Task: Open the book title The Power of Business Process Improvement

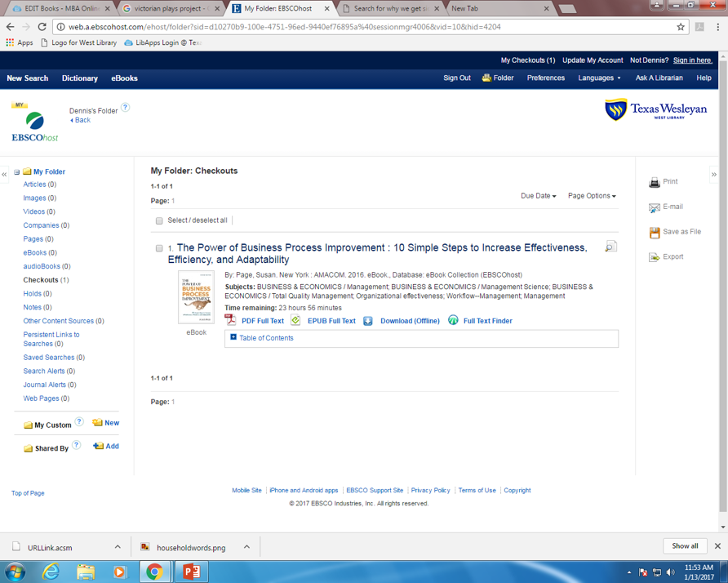Action: point(377,254)
